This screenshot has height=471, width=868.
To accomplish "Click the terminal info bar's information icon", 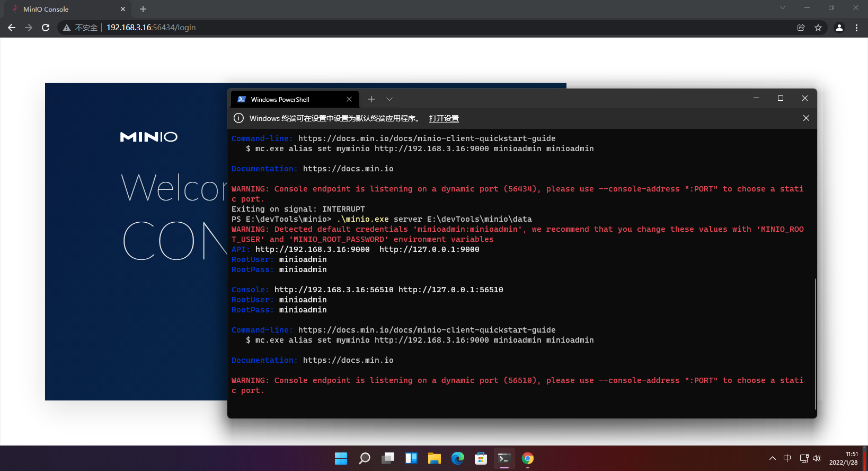I will click(x=239, y=118).
